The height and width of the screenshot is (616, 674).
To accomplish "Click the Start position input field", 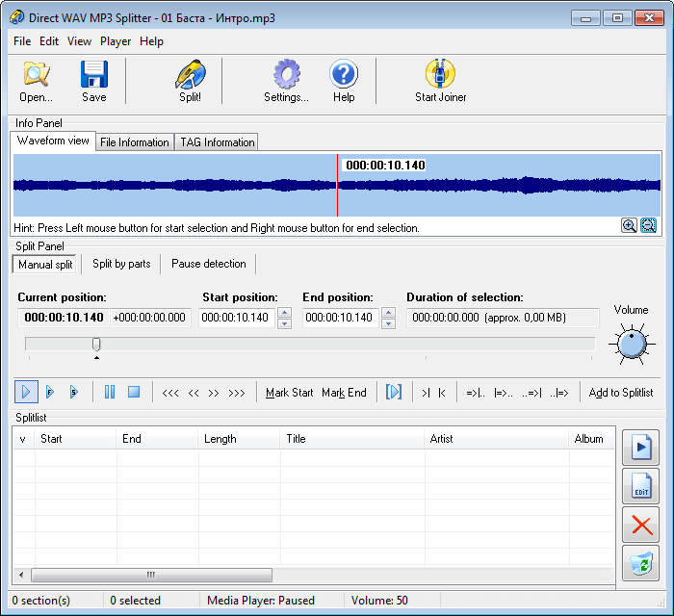I will tap(237, 318).
